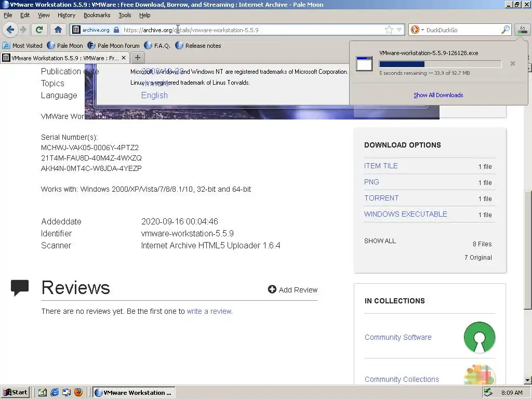The image size is (532, 399).
Task: Click the DuckDuckGo search field
Action: 462,30
